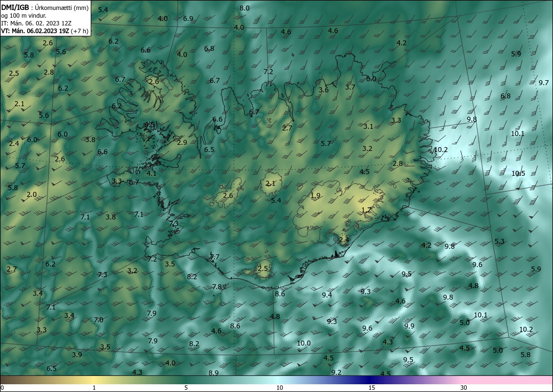Screen dimensions: 553x392
Task: Click the 4.1 precipitation value
Action: coord(152,173)
